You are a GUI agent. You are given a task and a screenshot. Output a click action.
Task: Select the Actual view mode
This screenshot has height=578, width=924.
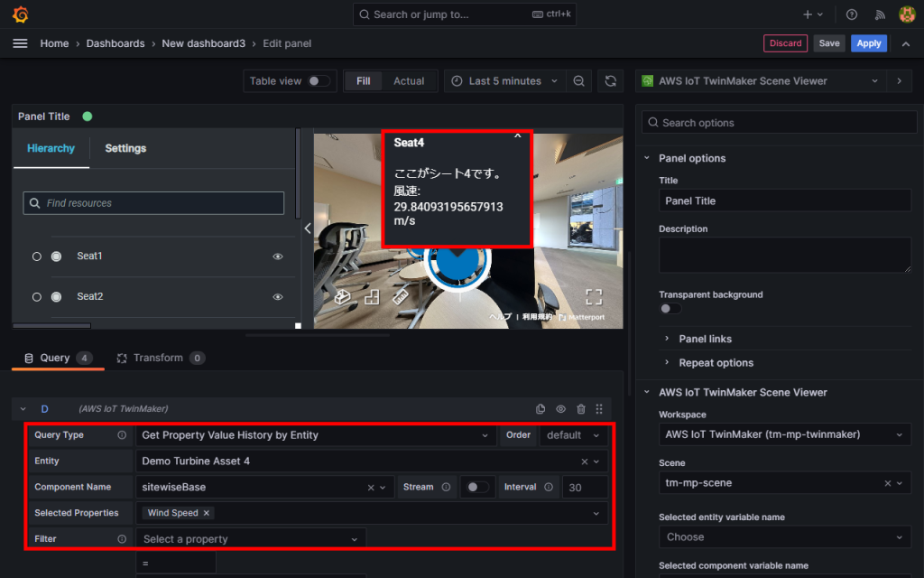coord(409,80)
